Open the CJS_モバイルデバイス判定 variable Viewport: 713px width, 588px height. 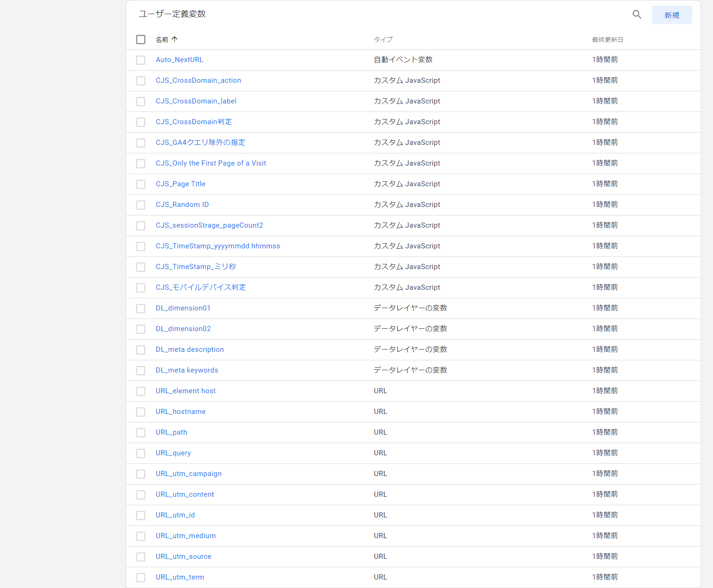(200, 287)
